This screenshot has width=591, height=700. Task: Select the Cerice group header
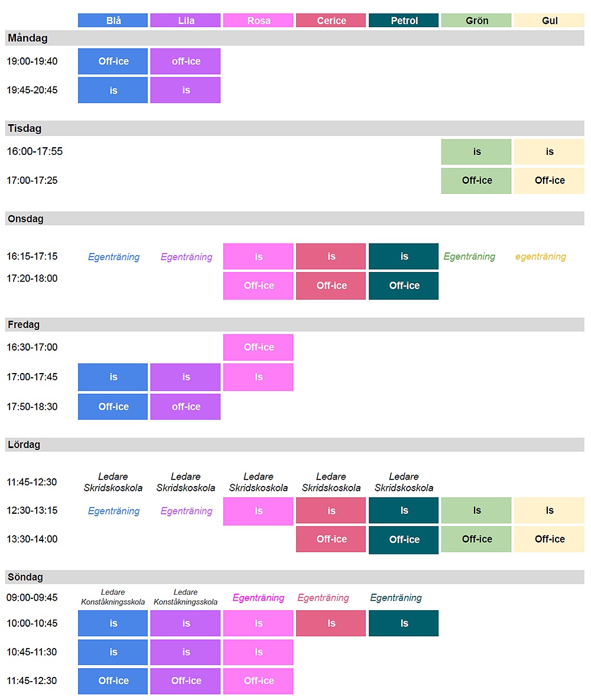tap(331, 21)
